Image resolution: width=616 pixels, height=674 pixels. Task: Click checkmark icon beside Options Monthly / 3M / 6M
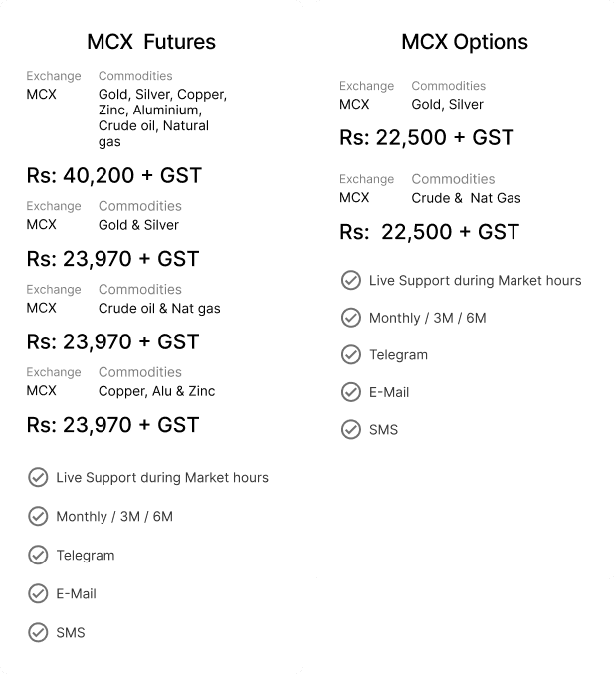[x=351, y=318]
